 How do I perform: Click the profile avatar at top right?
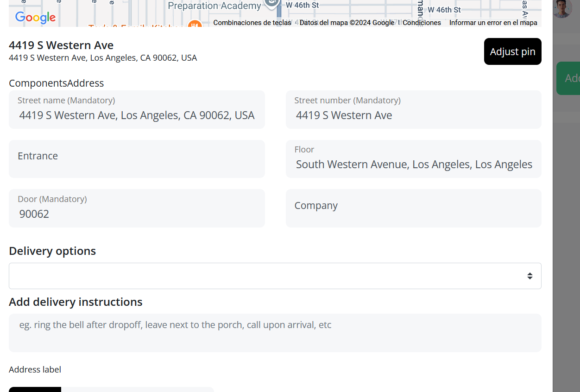[561, 9]
